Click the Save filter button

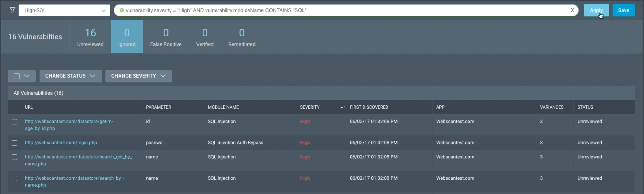pos(623,10)
